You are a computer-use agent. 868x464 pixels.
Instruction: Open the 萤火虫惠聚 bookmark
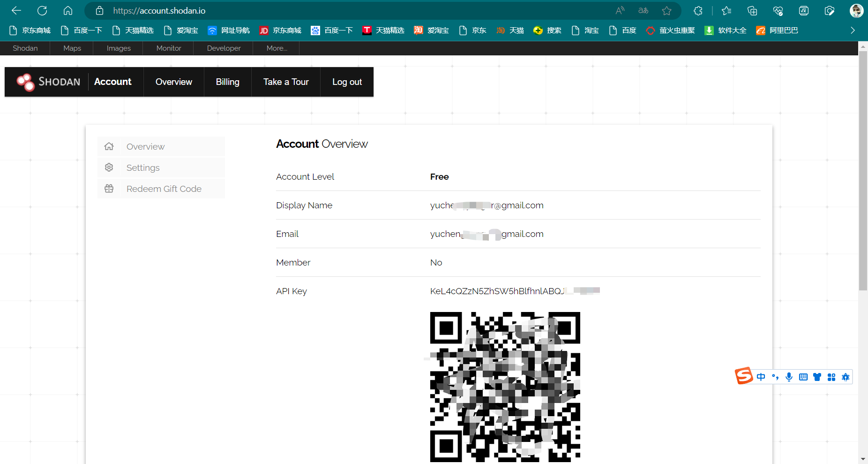pos(670,30)
